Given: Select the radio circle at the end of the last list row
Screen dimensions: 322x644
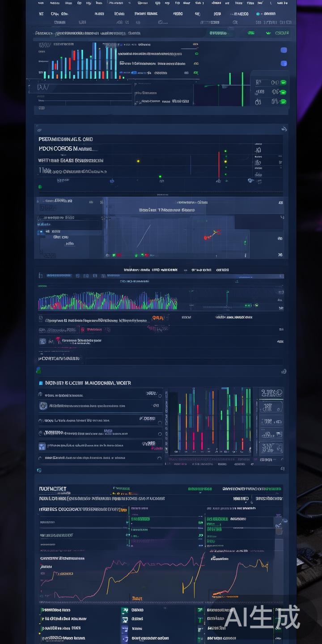Looking at the screenshot, I should 160,458.
